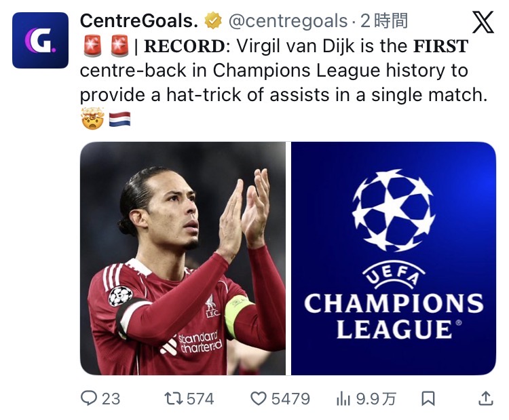Like the post with the heart icon

point(259,398)
